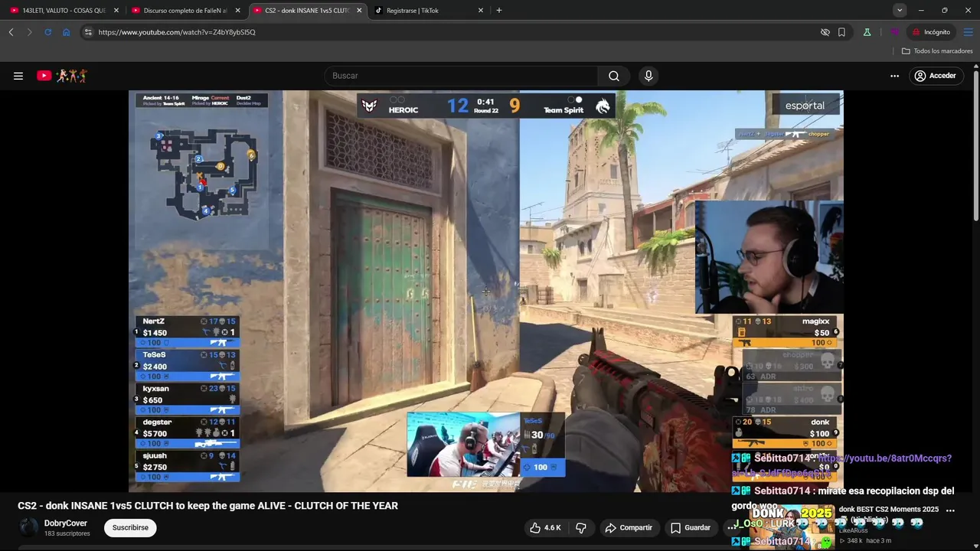Close the Registrarse TikTok tab

coord(481,11)
